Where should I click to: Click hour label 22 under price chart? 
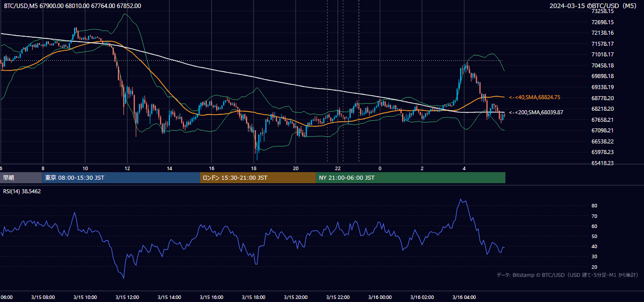(338, 169)
